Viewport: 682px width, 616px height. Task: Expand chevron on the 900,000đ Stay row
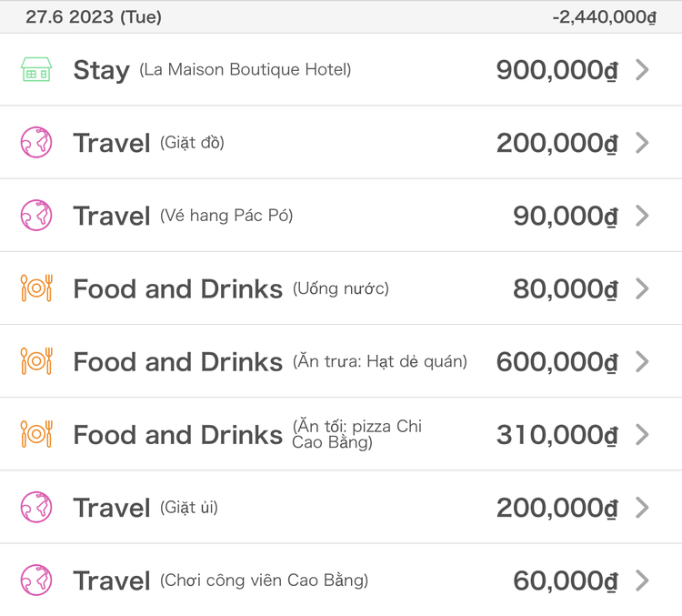(642, 70)
